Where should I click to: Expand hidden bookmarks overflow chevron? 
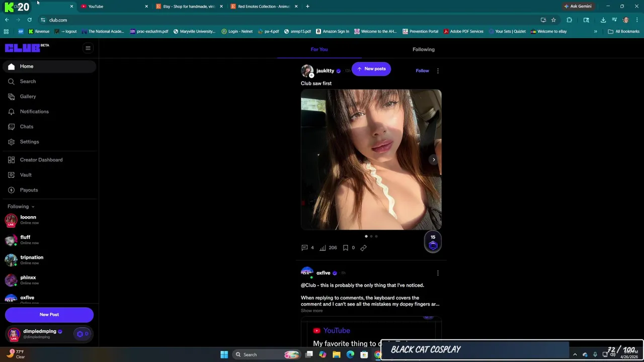click(x=595, y=32)
